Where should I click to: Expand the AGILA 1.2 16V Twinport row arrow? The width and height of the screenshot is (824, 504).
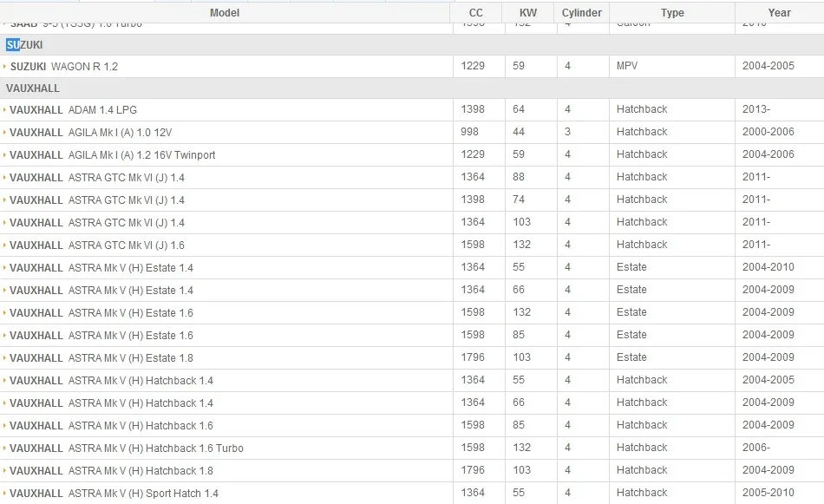pyautogui.click(x=4, y=155)
